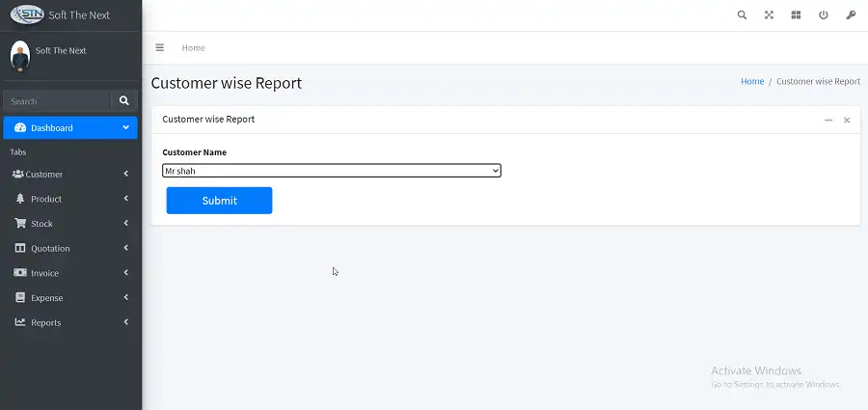
Task: Expand the Product sidebar menu
Action: click(70, 199)
